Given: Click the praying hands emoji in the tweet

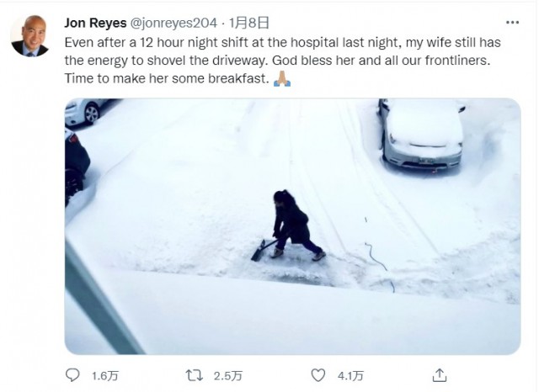Looking at the screenshot, I should [x=282, y=79].
